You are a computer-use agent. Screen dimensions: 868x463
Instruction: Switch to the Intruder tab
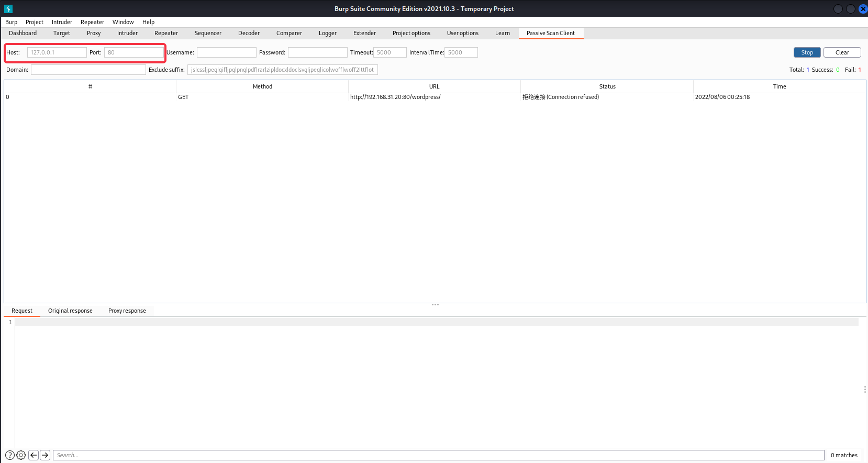pos(127,33)
